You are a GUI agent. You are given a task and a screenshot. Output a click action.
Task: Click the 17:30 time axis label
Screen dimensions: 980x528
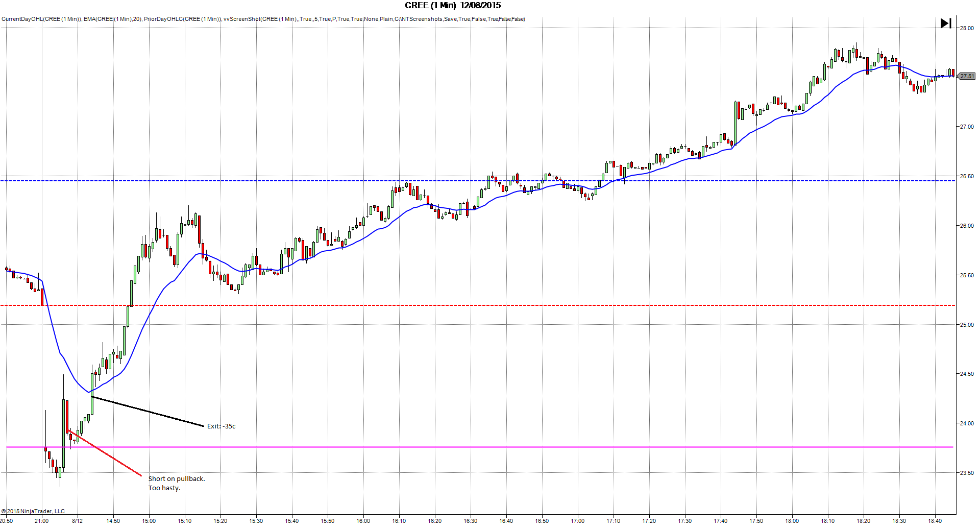pyautogui.click(x=685, y=521)
